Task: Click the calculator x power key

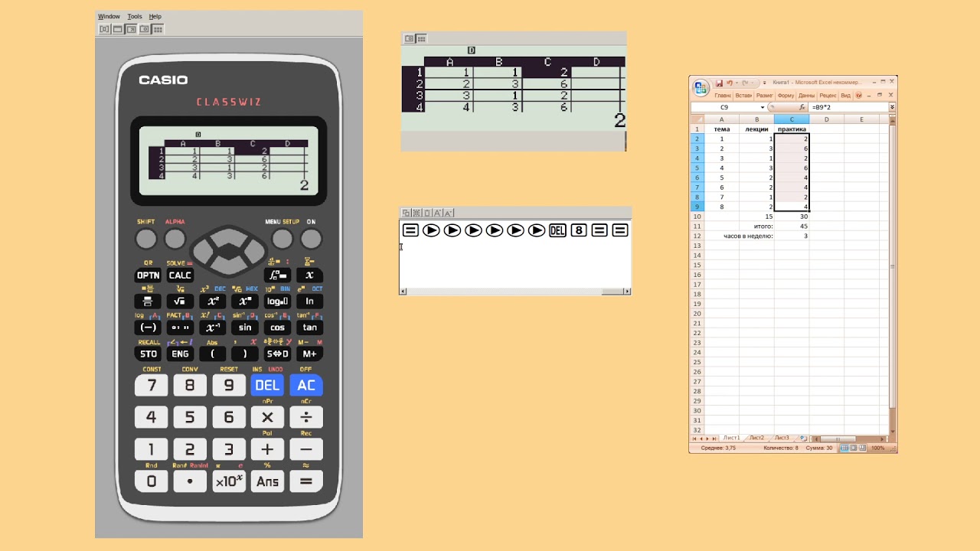Action: pos(245,302)
